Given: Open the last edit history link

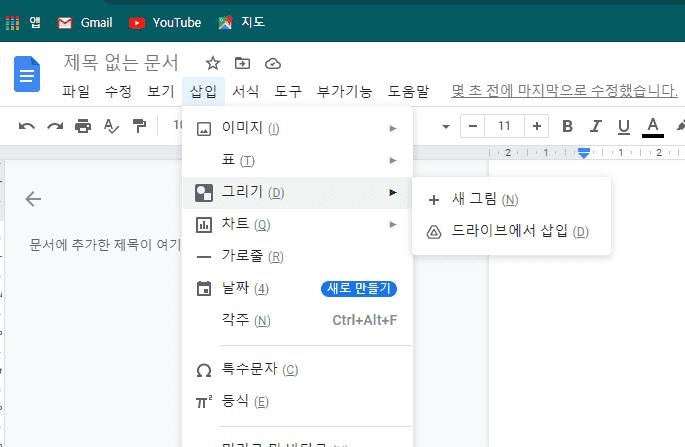Looking at the screenshot, I should click(564, 91).
